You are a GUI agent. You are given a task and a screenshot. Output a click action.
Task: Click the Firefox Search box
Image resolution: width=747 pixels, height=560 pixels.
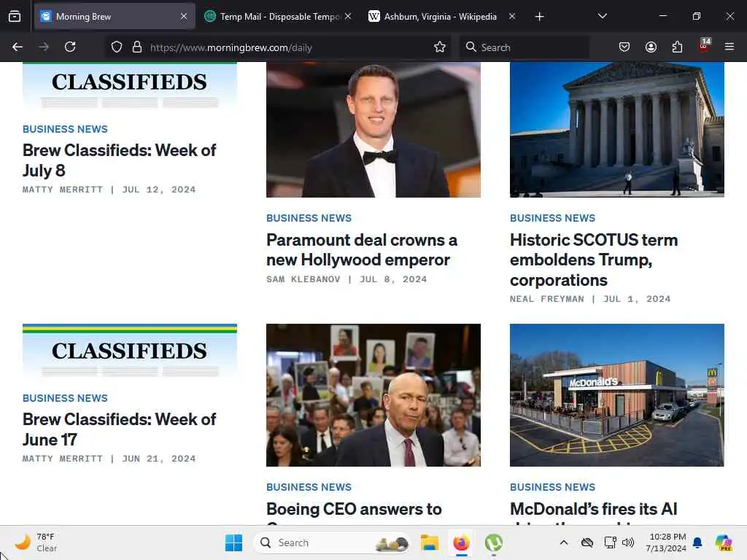(524, 47)
